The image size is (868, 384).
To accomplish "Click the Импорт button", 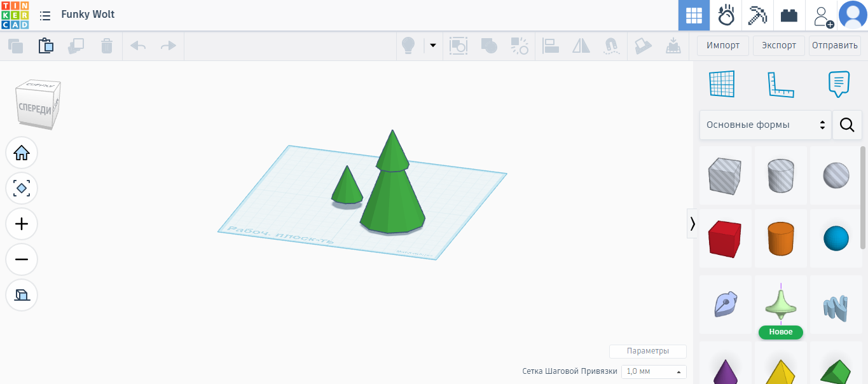I will click(722, 46).
